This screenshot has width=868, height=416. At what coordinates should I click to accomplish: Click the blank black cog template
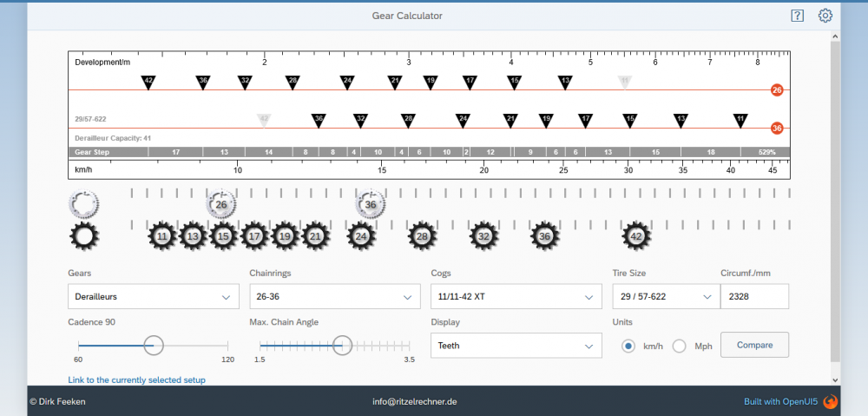(84, 235)
